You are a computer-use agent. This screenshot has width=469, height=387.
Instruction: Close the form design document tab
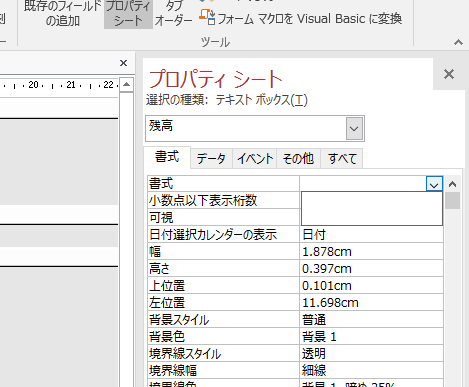pos(123,63)
